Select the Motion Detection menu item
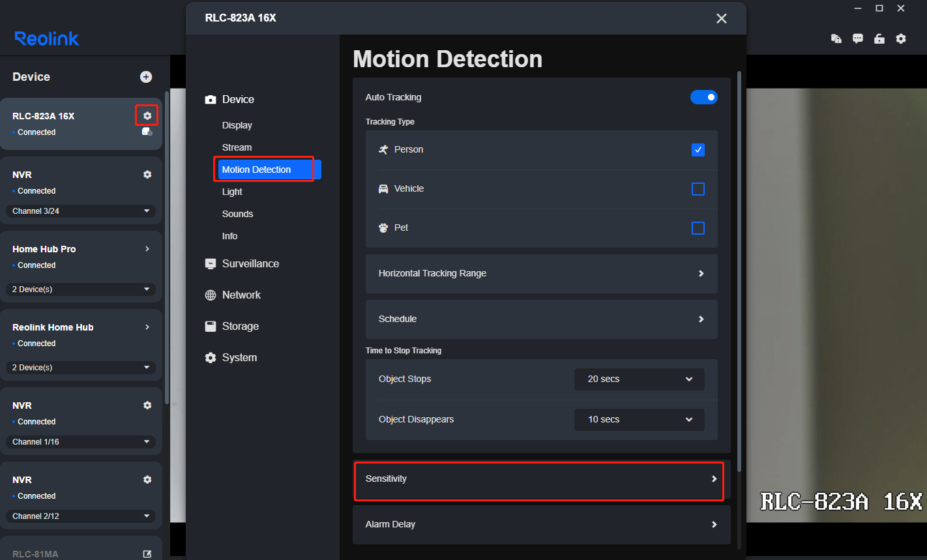This screenshot has height=560, width=927. 270,169
